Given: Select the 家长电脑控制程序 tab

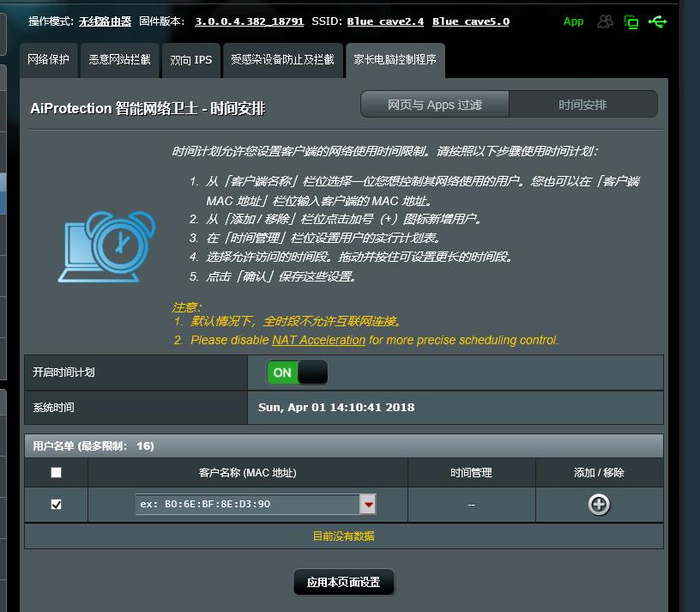Looking at the screenshot, I should 395,60.
